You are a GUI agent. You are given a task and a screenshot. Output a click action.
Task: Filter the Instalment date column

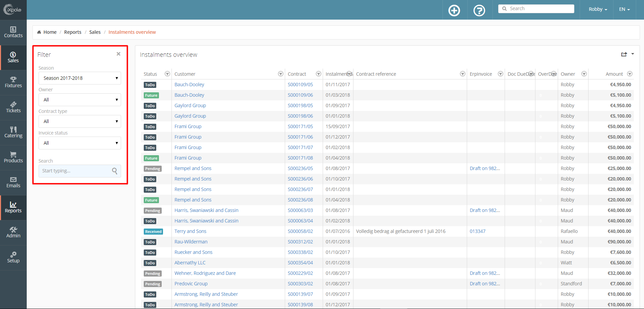(x=349, y=74)
